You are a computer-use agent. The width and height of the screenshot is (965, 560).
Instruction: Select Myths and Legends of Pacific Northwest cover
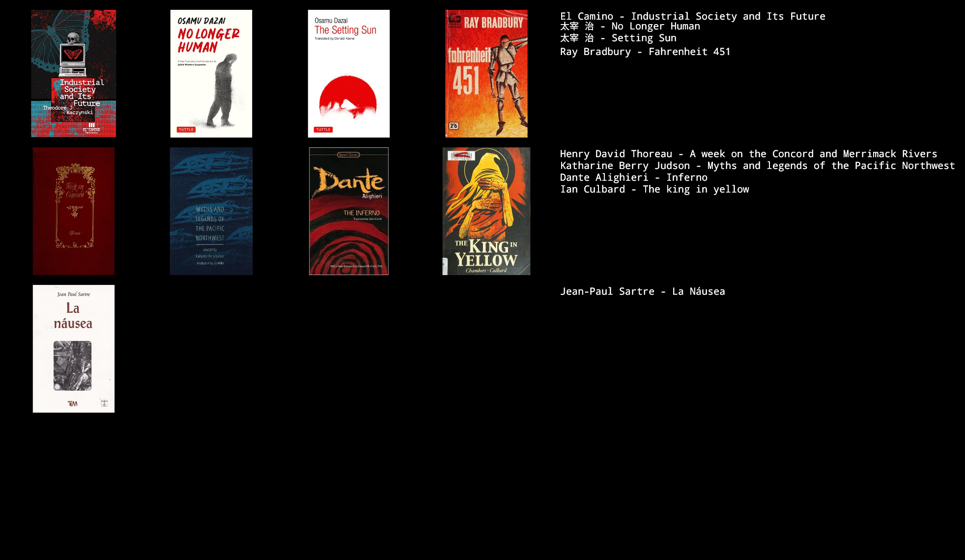[x=211, y=211]
